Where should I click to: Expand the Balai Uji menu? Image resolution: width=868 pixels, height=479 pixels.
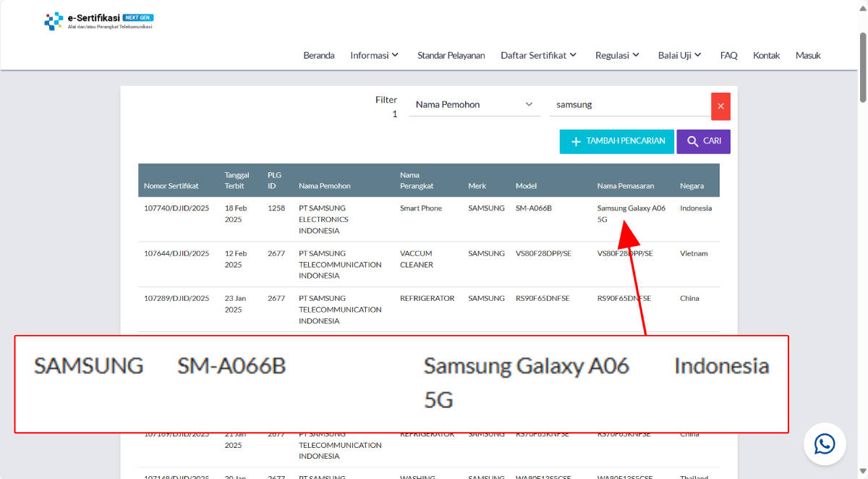(x=679, y=55)
